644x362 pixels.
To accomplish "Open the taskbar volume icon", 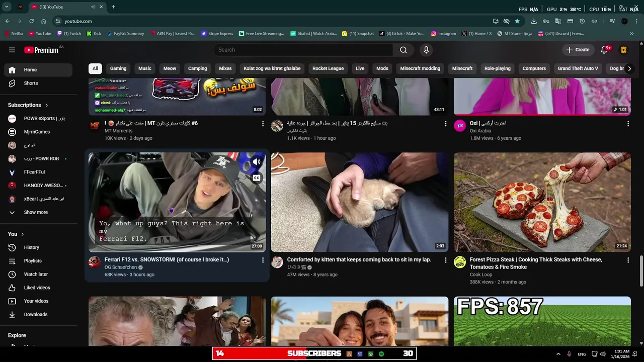I will (604, 354).
